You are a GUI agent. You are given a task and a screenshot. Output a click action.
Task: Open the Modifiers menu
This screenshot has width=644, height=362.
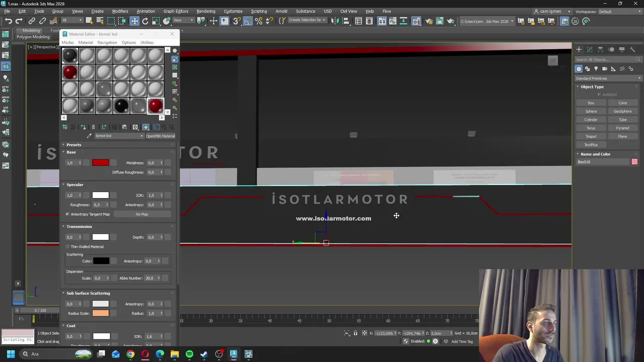click(120, 11)
